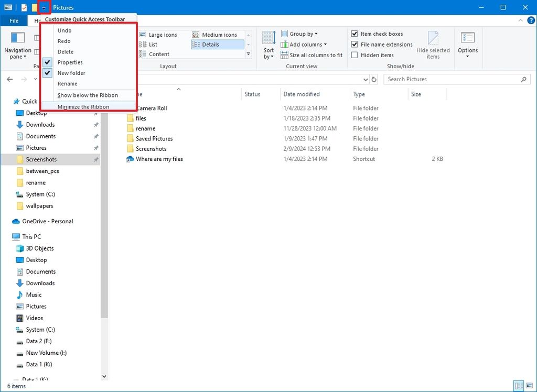Screen dimensions: 537x392
Task: Click the Properties icon in Quick Access Toolbar
Action: pos(23,7)
